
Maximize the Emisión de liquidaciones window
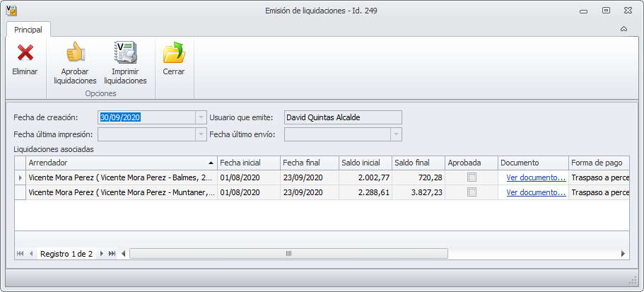click(606, 11)
